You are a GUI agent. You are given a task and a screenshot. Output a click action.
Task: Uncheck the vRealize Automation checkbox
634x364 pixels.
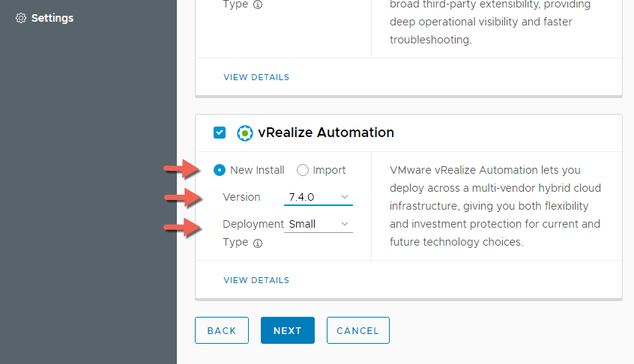[220, 133]
